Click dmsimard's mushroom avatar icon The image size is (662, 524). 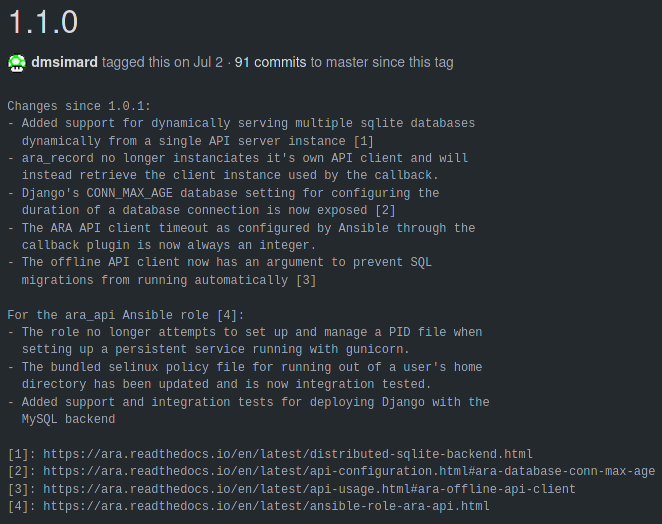(17, 63)
